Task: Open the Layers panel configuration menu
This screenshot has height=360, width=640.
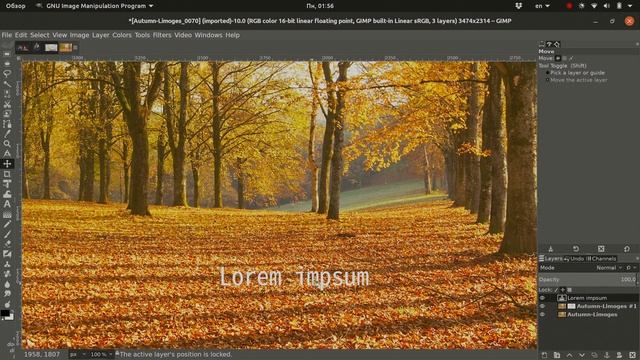Action: [x=637, y=259]
